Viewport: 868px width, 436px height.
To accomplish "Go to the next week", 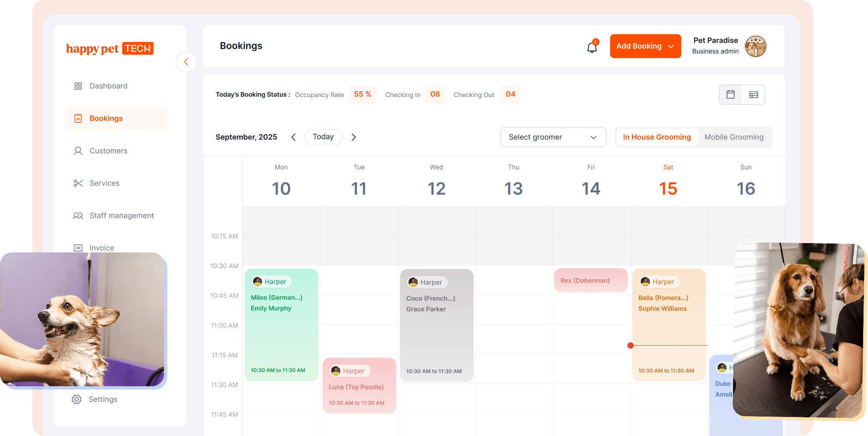I will tap(354, 137).
